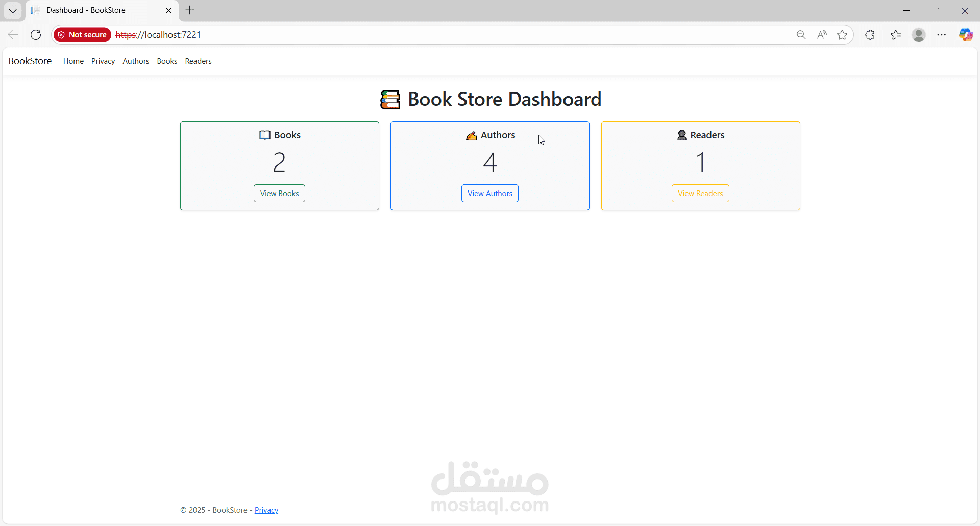Open Readers from the navbar
Viewport: 980px width, 526px height.
198,61
